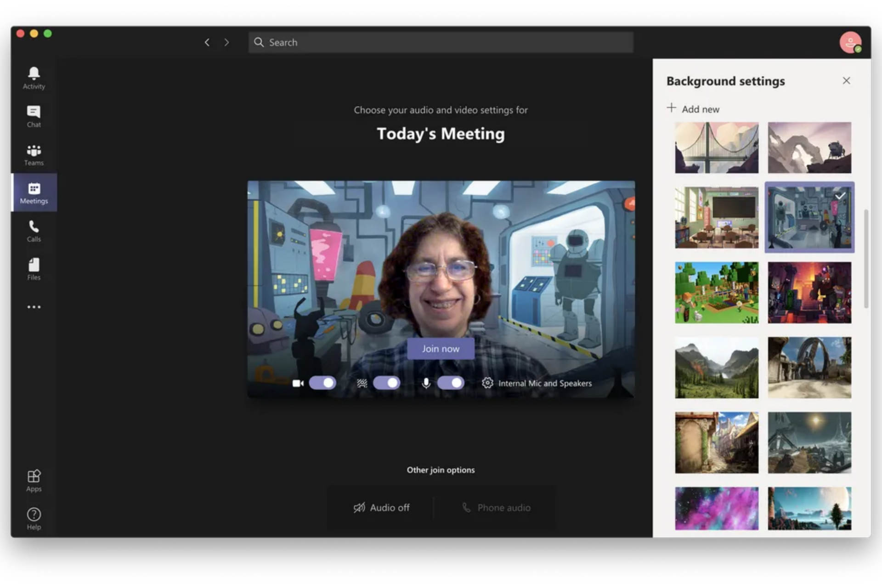
Task: Toggle the microphone switch
Action: point(451,383)
